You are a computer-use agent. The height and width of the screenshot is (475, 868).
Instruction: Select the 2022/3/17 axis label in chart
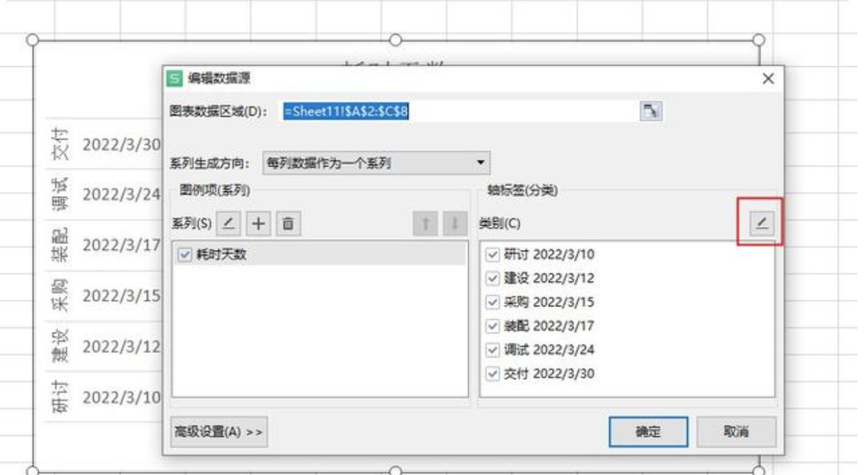point(121,246)
